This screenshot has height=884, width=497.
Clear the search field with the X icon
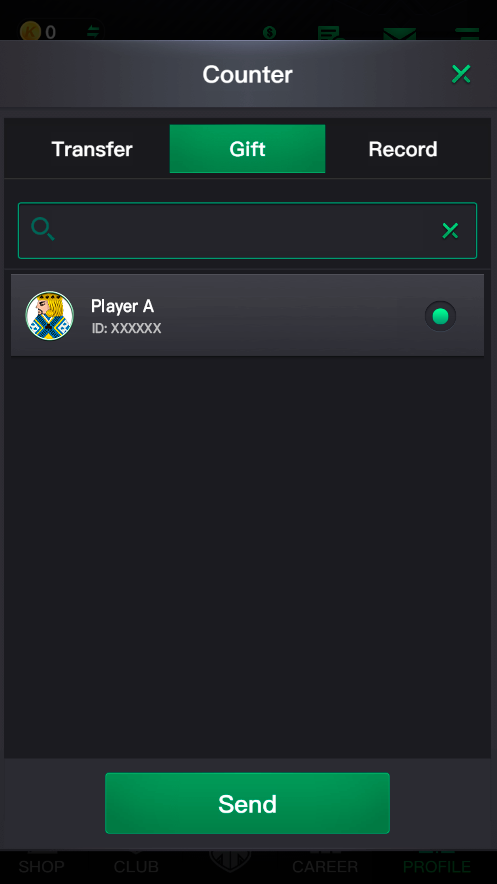point(450,231)
